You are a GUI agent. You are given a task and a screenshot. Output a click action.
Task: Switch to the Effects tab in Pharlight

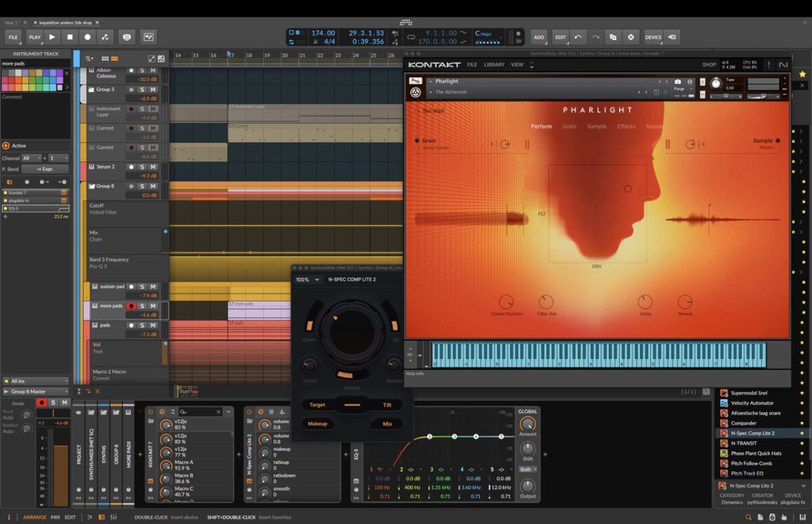pyautogui.click(x=626, y=126)
